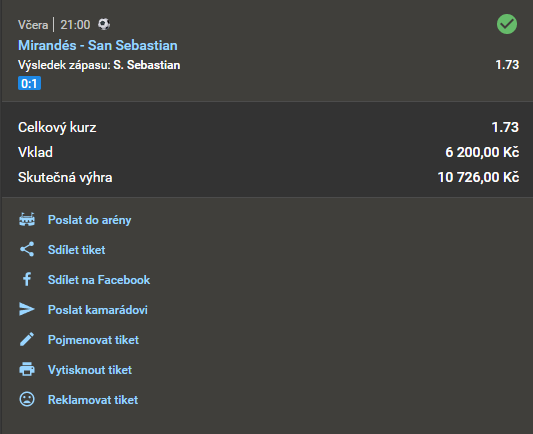Select Sdílet na Facebook

click(x=99, y=280)
